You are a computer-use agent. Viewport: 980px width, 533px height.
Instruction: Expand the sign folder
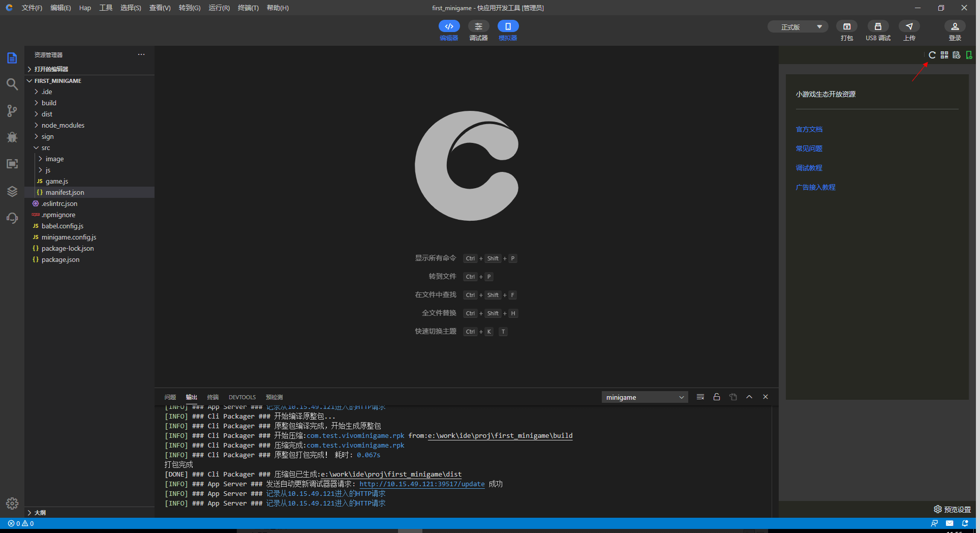[89, 137]
